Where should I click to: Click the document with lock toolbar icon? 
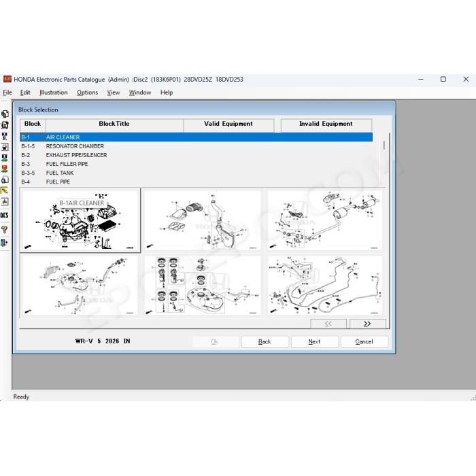point(5,180)
